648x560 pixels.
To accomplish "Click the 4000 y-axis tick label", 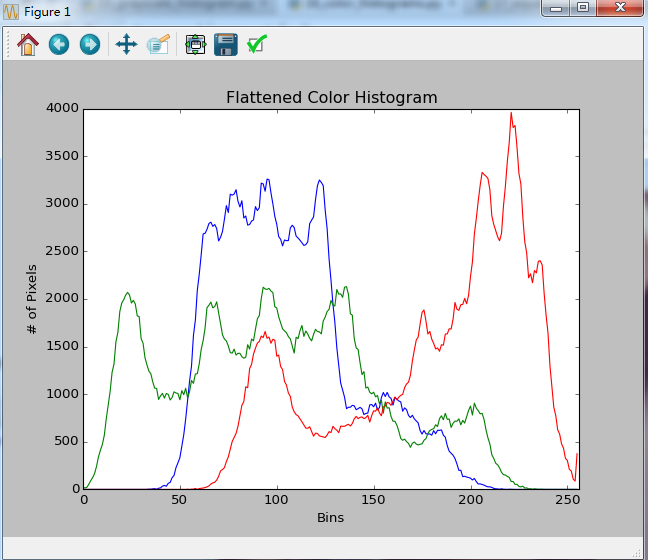I will coord(62,108).
